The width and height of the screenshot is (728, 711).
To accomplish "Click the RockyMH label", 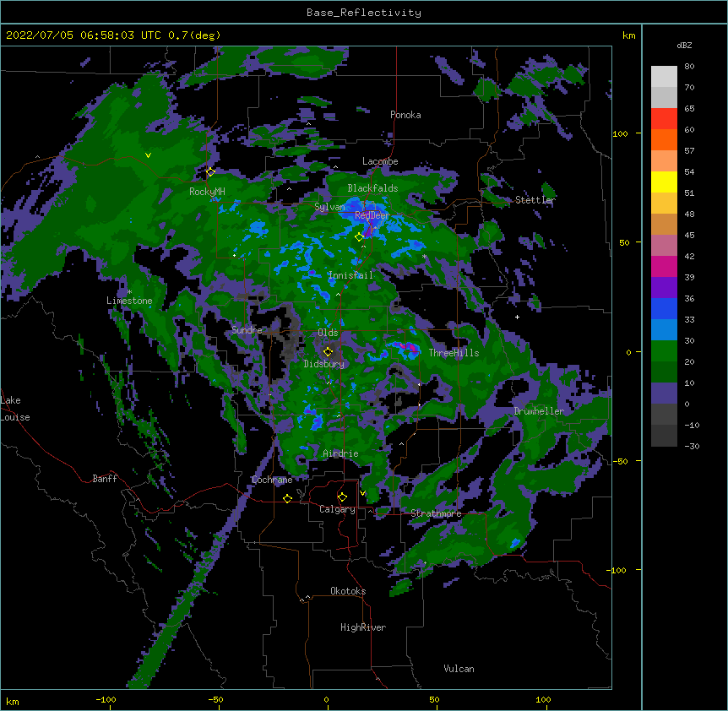I will [x=207, y=192].
